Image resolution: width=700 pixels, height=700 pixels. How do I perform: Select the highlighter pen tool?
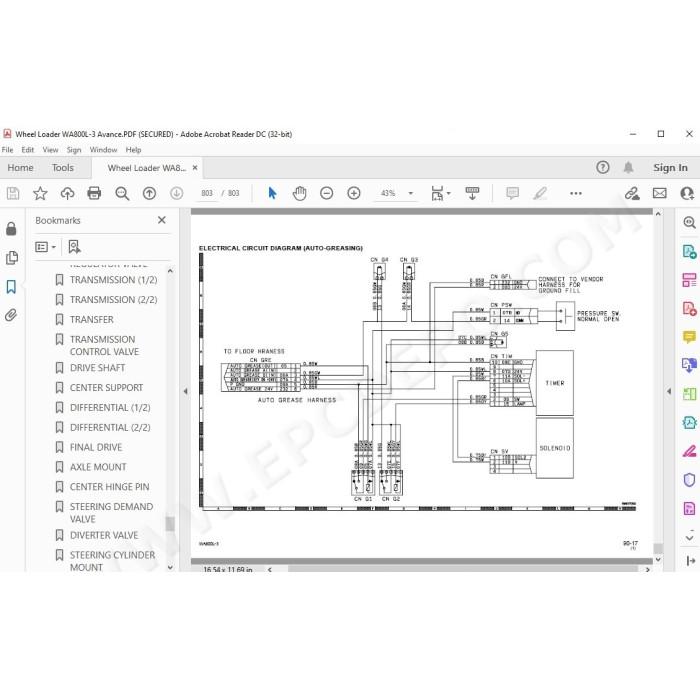(x=540, y=193)
